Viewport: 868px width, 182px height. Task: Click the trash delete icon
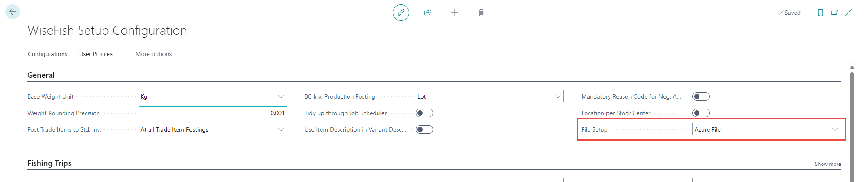481,13
